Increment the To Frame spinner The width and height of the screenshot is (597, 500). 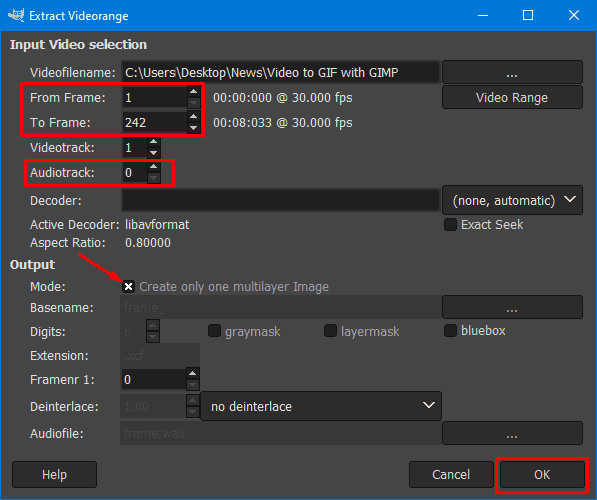[x=193, y=116]
